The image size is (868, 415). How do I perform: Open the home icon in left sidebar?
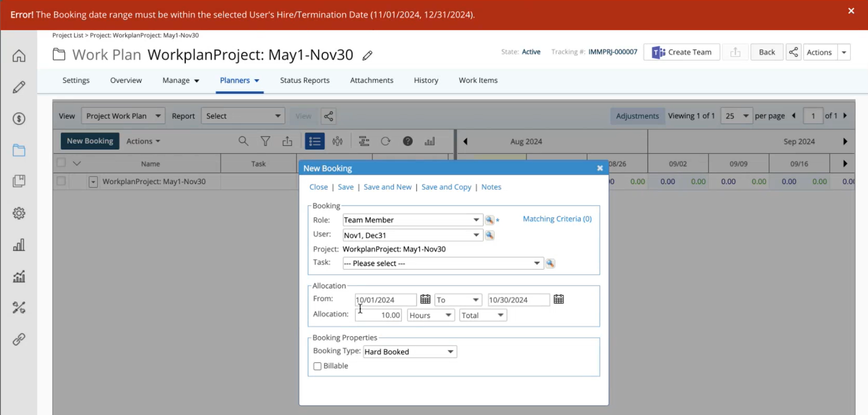tap(19, 56)
